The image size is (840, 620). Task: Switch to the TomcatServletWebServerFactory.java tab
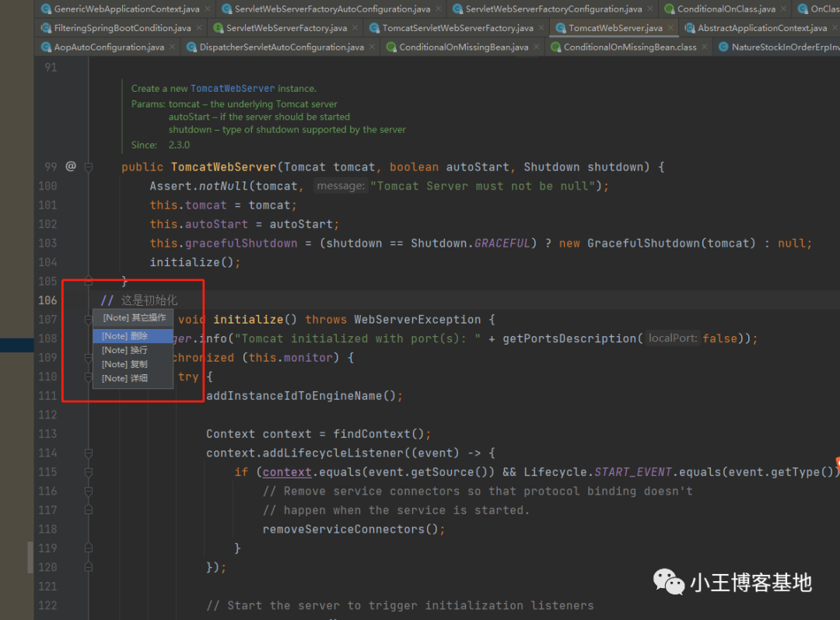click(x=457, y=28)
